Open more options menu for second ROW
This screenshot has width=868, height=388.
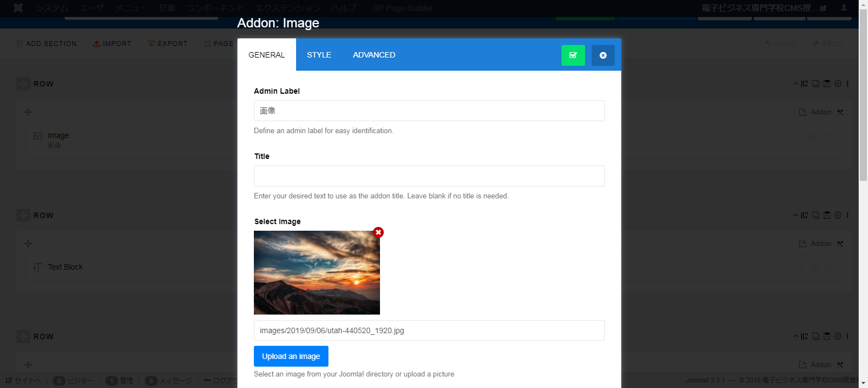(x=848, y=215)
